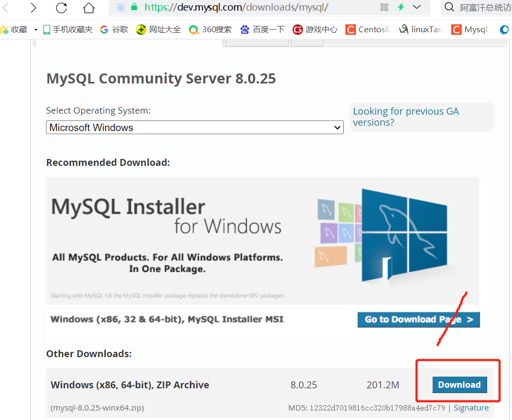The height and width of the screenshot is (420, 512).
Task: Click the MySQL Installer MSI description text
Action: click(x=167, y=319)
